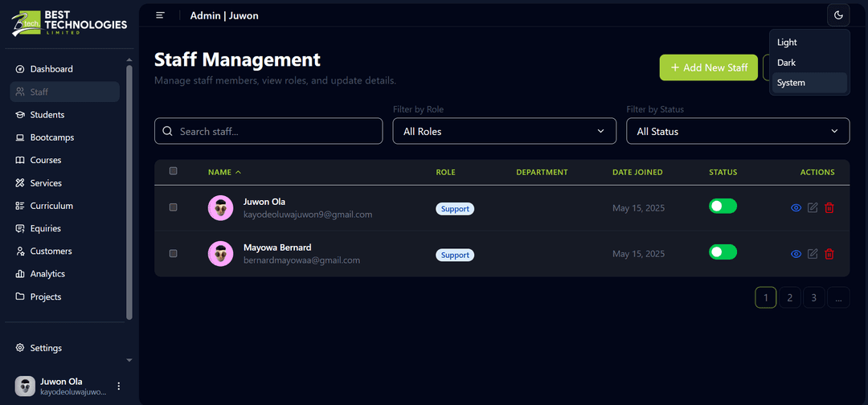Click the Courses book icon
This screenshot has width=868, height=405.
tap(20, 160)
